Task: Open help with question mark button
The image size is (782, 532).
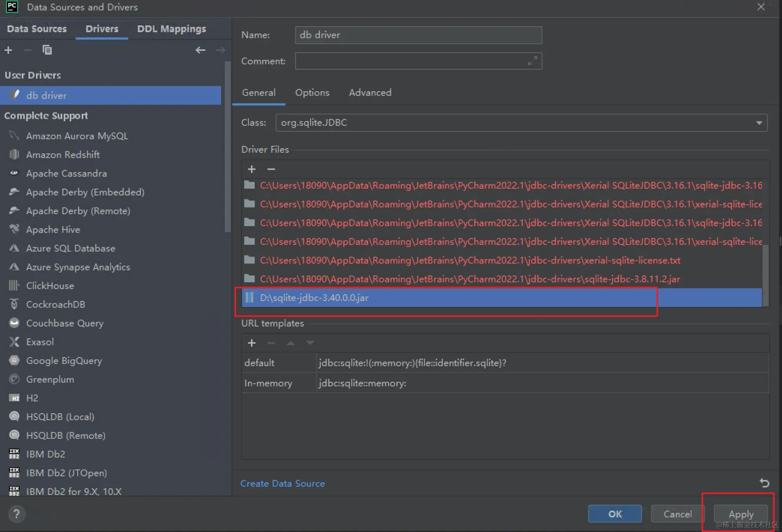Action: click(x=16, y=514)
